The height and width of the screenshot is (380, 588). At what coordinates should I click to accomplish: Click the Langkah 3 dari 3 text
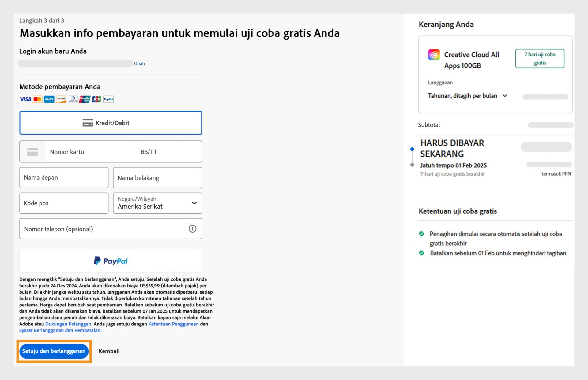point(42,21)
